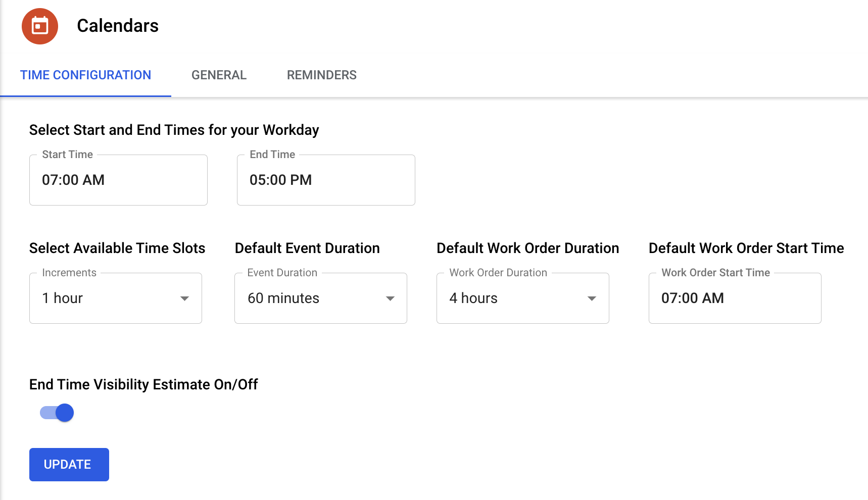868x500 pixels.
Task: Click the End Time Visibility Estimate heading
Action: pyautogui.click(x=143, y=384)
